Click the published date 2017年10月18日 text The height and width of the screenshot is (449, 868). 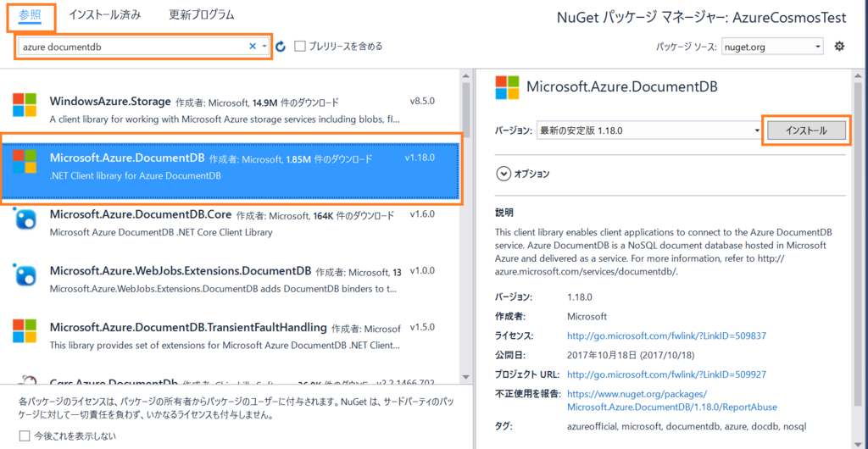pos(631,354)
